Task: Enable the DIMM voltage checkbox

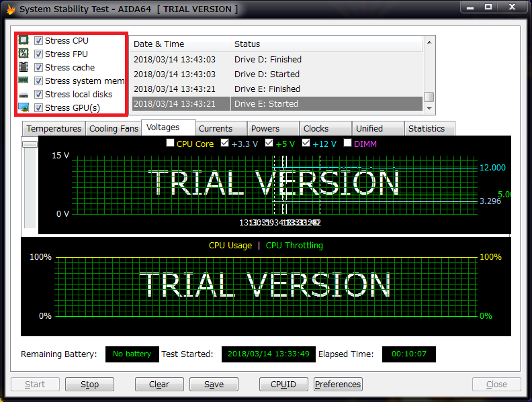Action: (347, 143)
